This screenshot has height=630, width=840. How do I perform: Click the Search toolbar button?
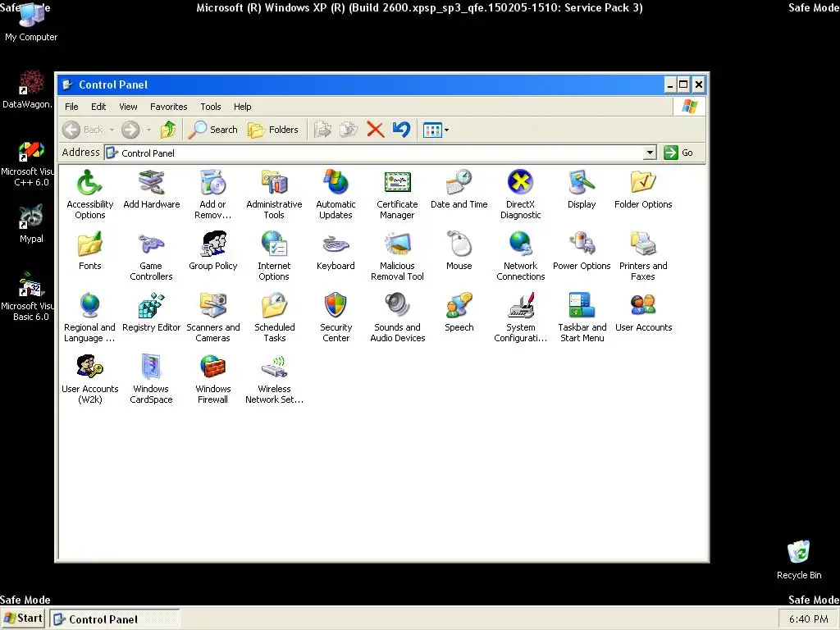(x=213, y=130)
